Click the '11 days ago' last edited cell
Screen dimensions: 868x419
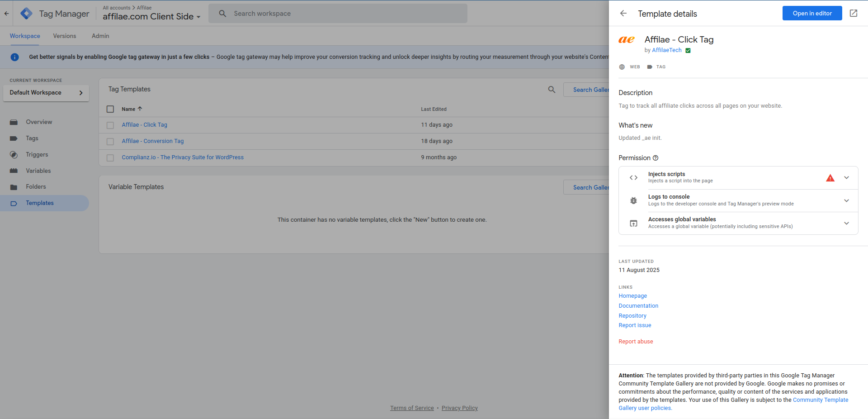(437, 125)
